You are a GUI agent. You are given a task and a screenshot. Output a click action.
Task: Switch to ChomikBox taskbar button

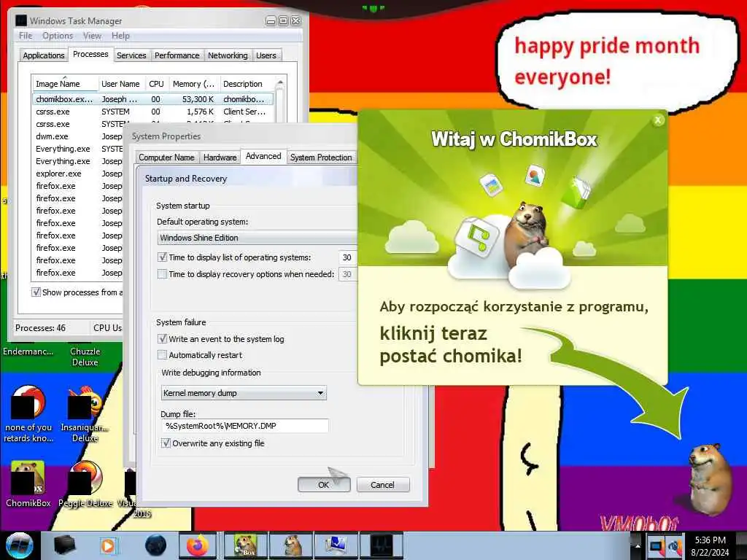pos(246,545)
